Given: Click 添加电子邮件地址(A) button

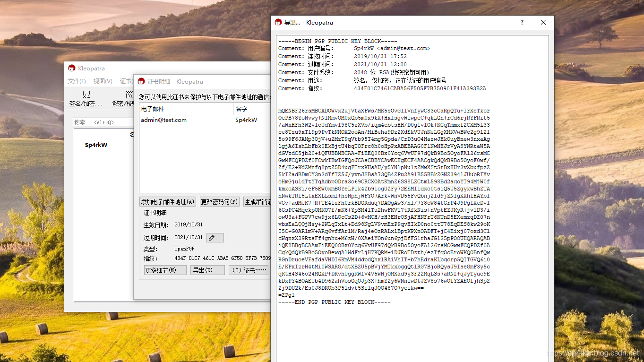Looking at the screenshot, I should pyautogui.click(x=168, y=202).
